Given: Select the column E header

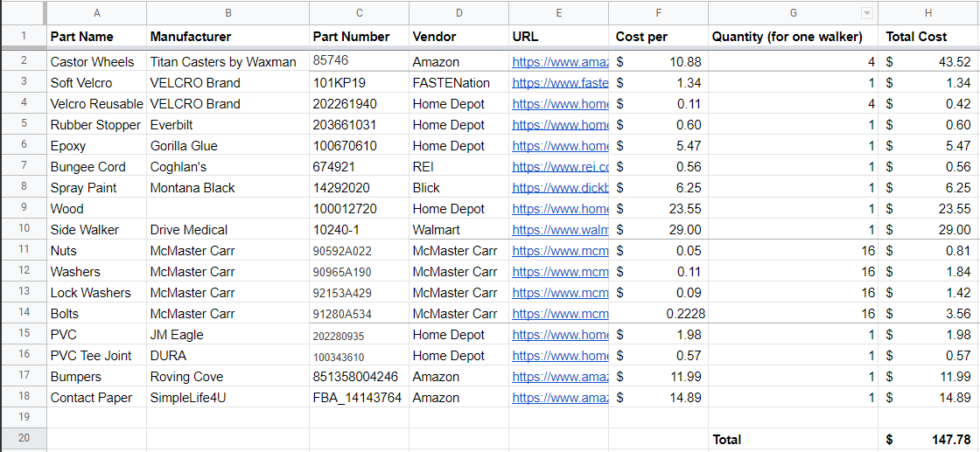Looking at the screenshot, I should tap(558, 13).
